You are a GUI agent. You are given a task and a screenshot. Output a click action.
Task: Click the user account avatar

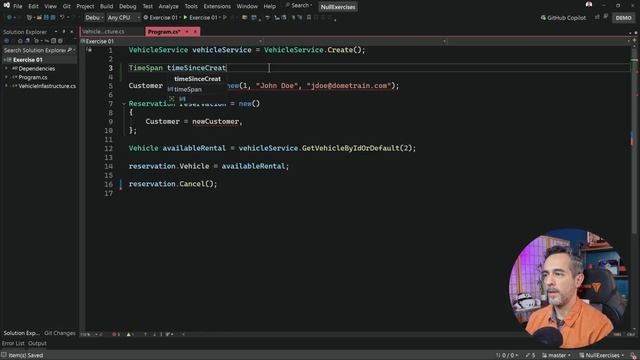click(x=589, y=4)
